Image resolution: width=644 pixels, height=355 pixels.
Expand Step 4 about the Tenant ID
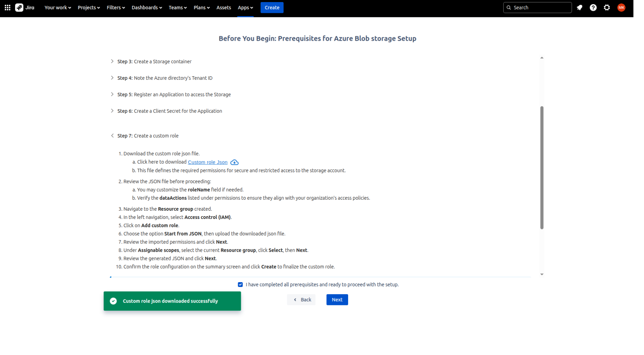[x=112, y=78]
